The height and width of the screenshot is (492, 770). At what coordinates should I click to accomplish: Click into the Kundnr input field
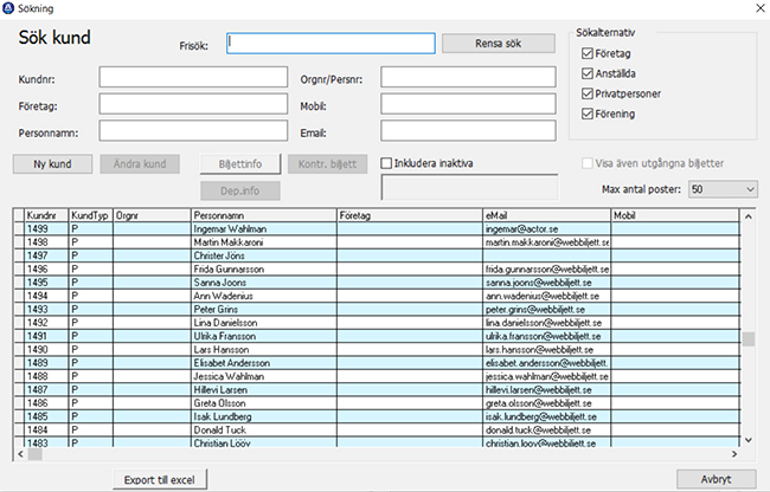tap(193, 77)
